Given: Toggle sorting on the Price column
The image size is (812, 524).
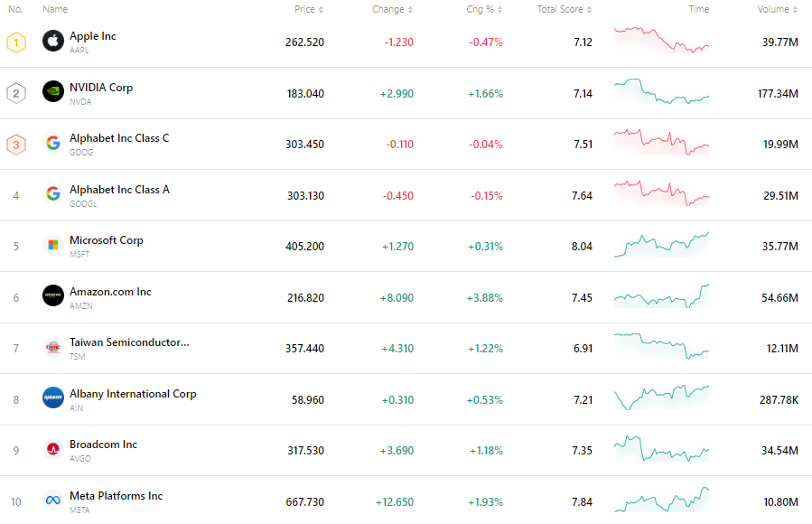Looking at the screenshot, I should 321,9.
